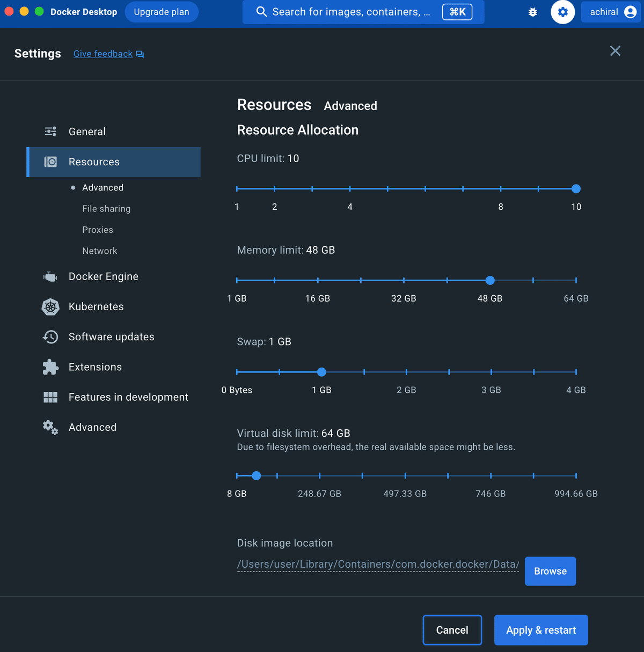
Task: Click the Extensions puzzle piece icon
Action: pyautogui.click(x=50, y=367)
